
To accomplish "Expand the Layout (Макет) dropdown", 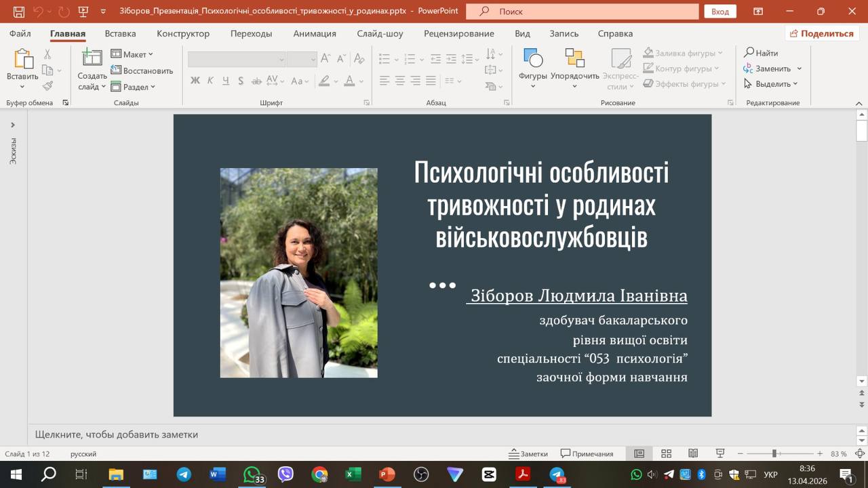I will [x=133, y=54].
